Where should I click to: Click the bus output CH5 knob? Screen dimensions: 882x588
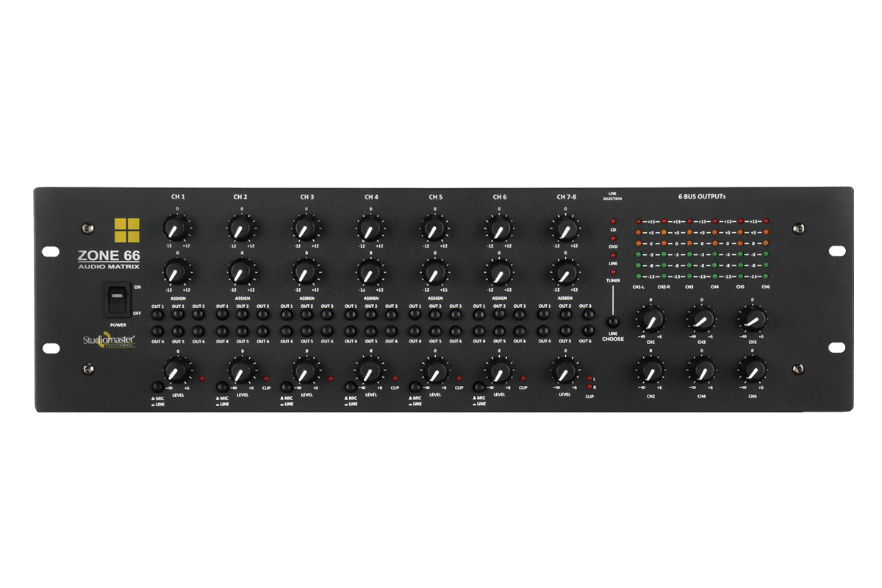click(752, 320)
